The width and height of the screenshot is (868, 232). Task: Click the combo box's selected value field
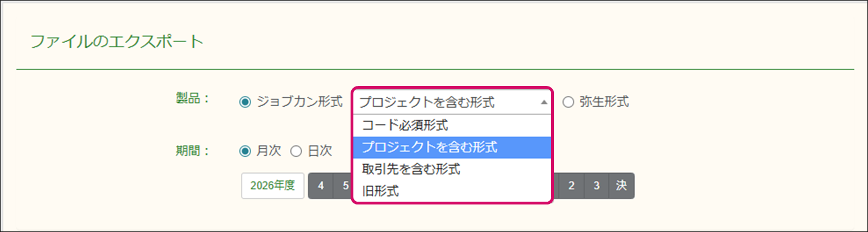pos(444,102)
